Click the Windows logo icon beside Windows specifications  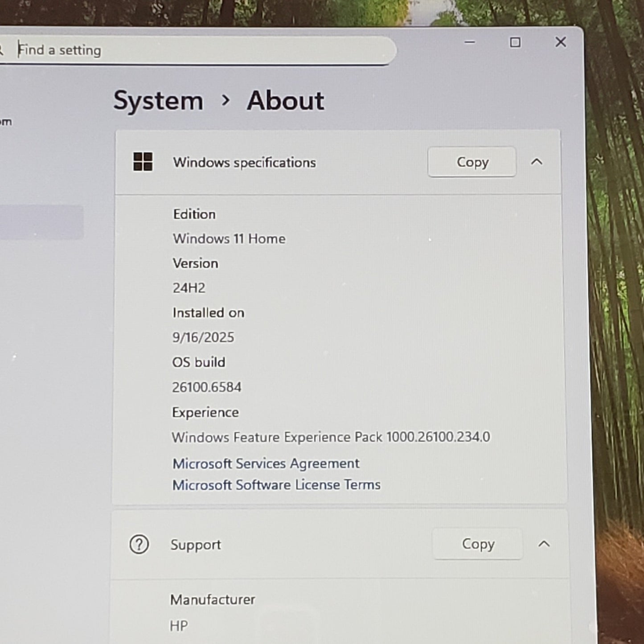coord(143,162)
